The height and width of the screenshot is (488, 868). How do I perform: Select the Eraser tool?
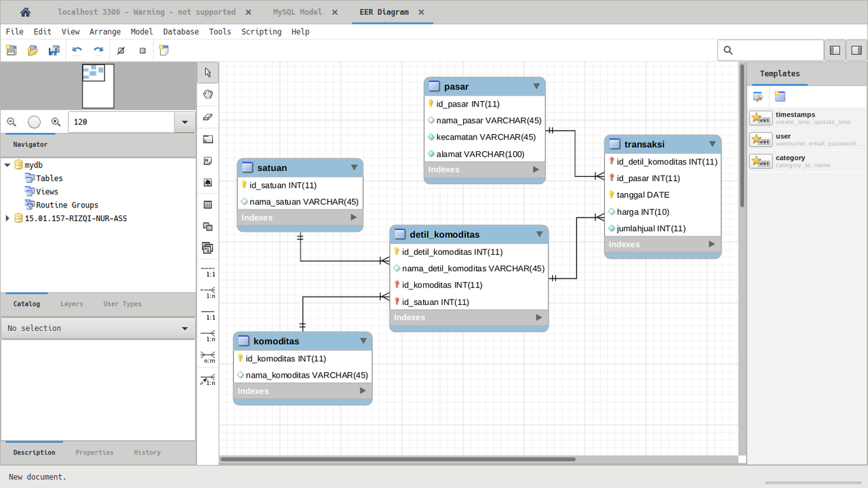tap(208, 117)
